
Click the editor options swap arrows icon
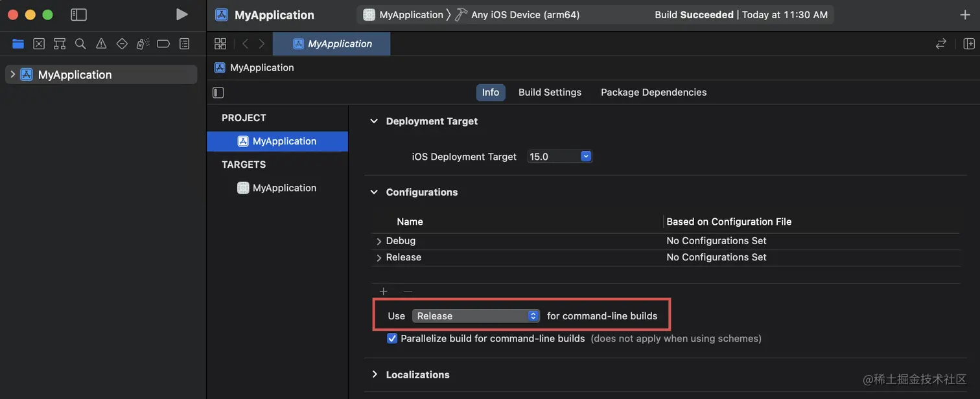coord(940,43)
